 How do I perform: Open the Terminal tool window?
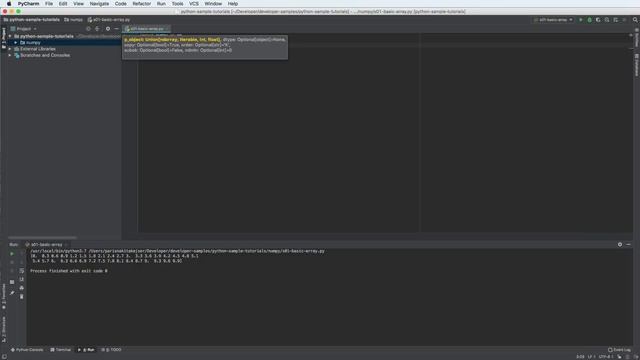point(60,350)
